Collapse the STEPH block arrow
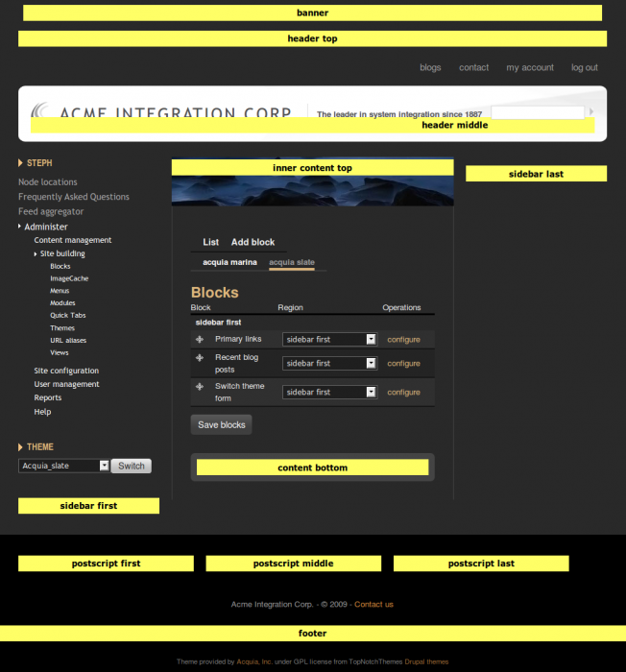Viewport: 626px width, 672px height. pyautogui.click(x=20, y=163)
